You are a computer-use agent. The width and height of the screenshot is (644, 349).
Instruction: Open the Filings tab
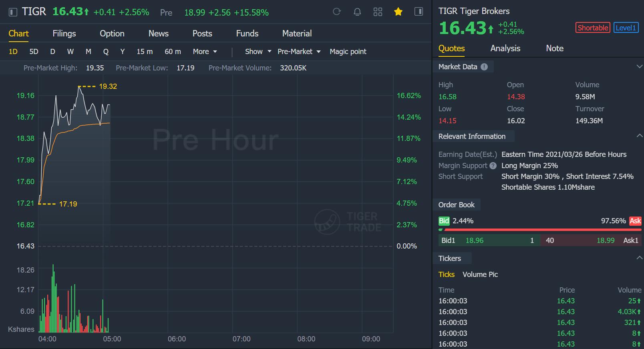[64, 34]
